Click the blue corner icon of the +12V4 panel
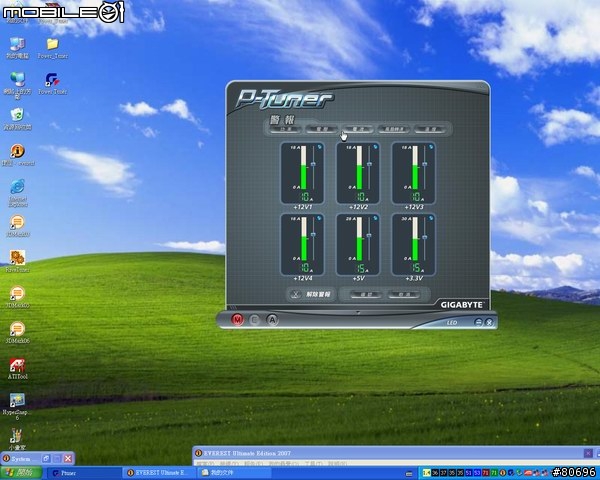Viewport: 600px width, 480px height. pos(320,218)
